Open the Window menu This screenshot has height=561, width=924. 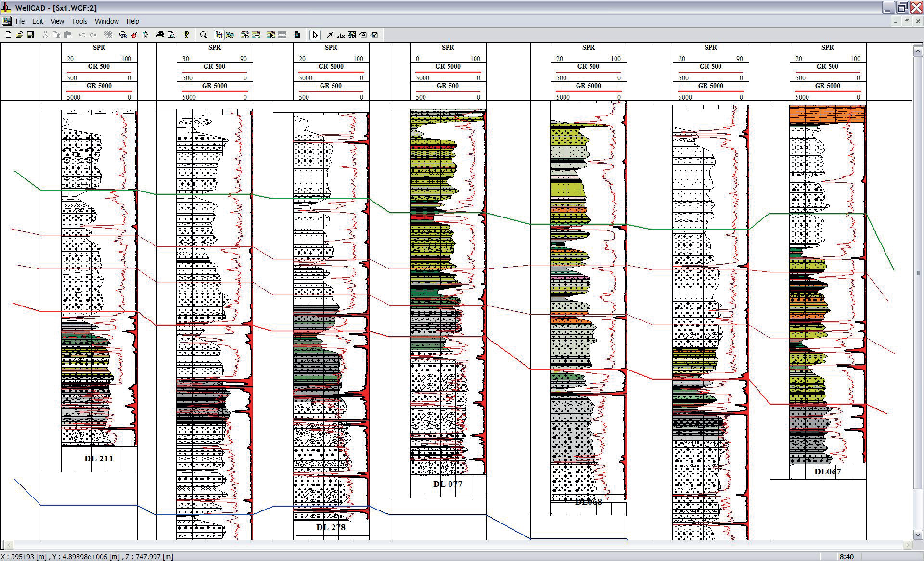106,21
